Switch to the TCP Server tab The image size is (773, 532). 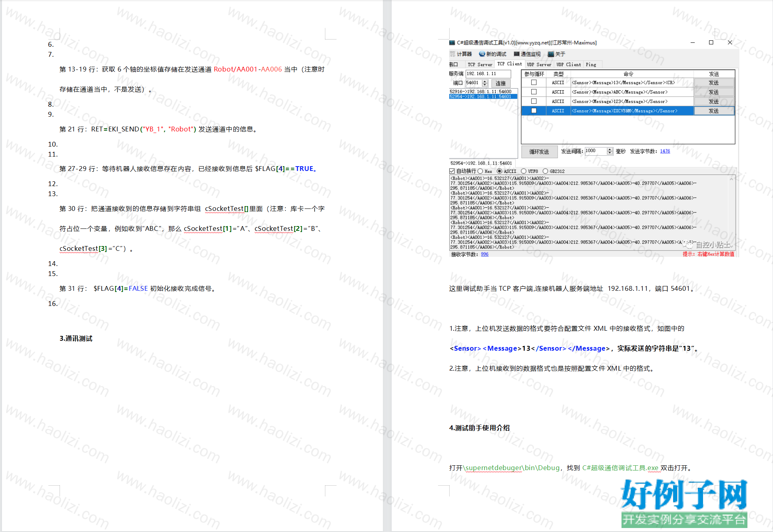point(480,64)
